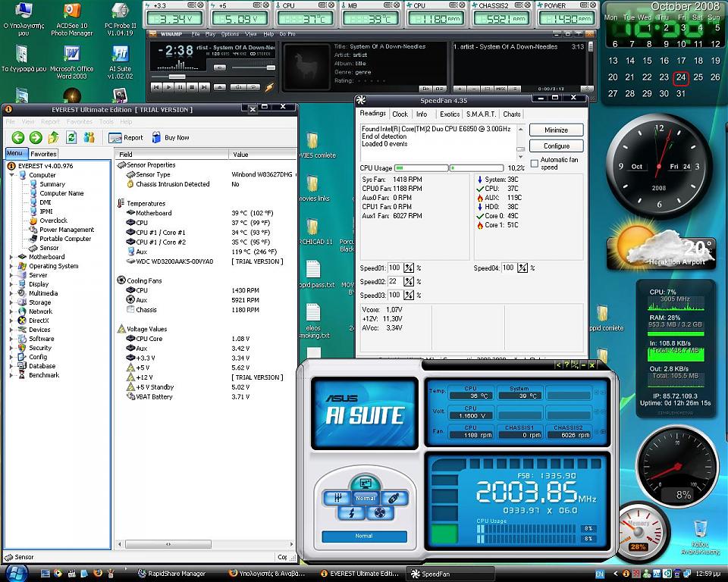Click the Speed01 value field in SpeedFan
Image resolution: width=728 pixels, height=582 pixels.
pos(394,268)
